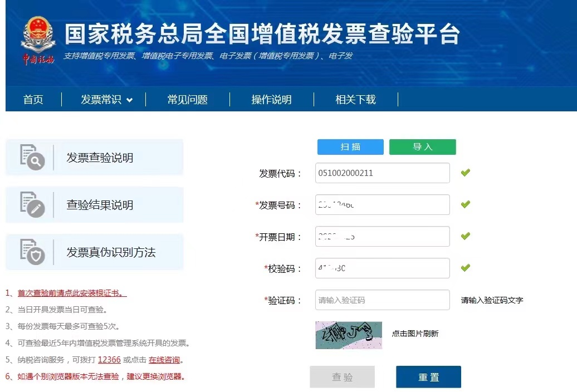
Task: Click the shield document icon beside 发票真伪识别方法
Action: (32, 252)
